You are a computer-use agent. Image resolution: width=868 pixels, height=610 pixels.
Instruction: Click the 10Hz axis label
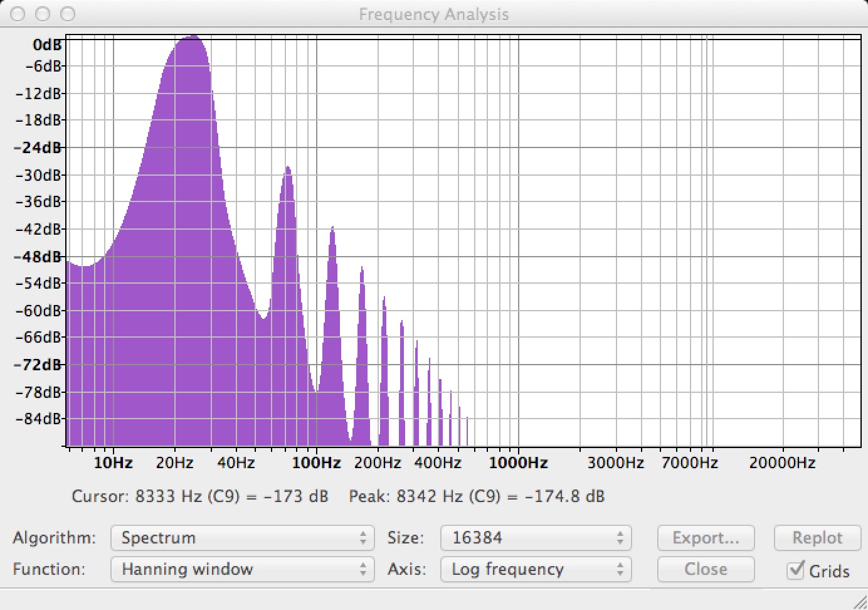point(113,463)
